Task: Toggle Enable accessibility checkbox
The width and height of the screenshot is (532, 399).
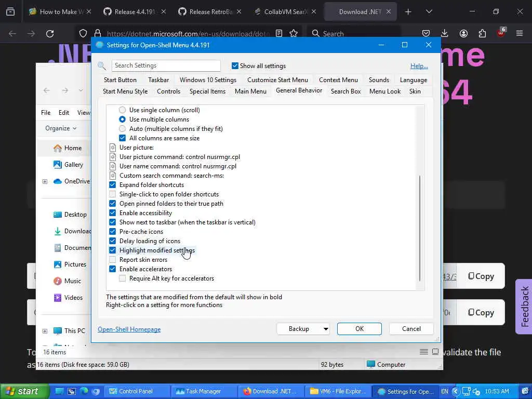Action: pyautogui.click(x=113, y=213)
